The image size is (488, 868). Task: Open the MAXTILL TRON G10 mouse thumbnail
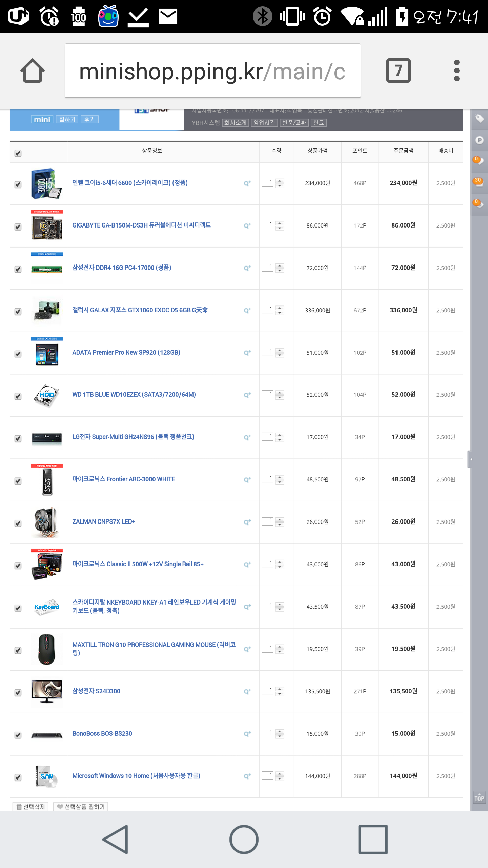pyautogui.click(x=47, y=649)
